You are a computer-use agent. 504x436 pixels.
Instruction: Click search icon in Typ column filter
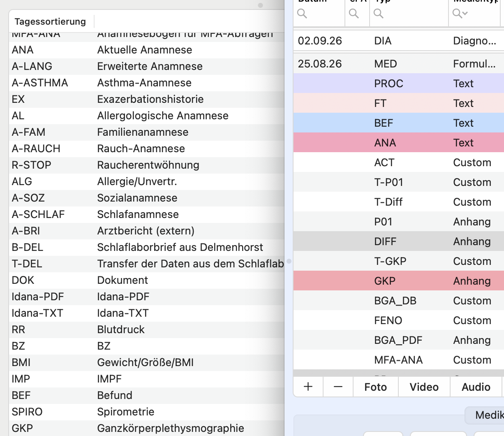click(379, 14)
